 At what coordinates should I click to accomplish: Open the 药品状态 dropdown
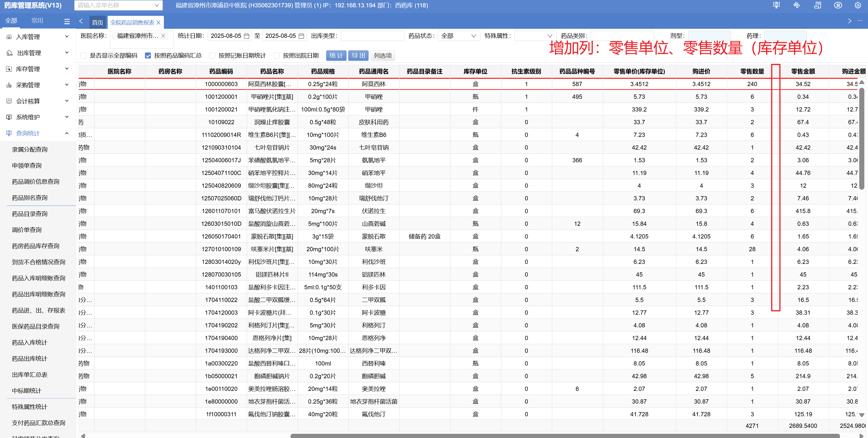click(458, 36)
